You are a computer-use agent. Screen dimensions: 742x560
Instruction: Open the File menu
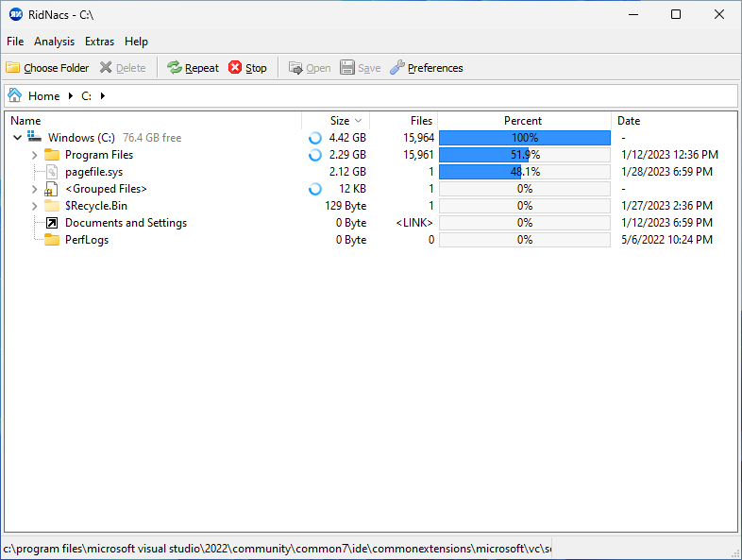[15, 42]
